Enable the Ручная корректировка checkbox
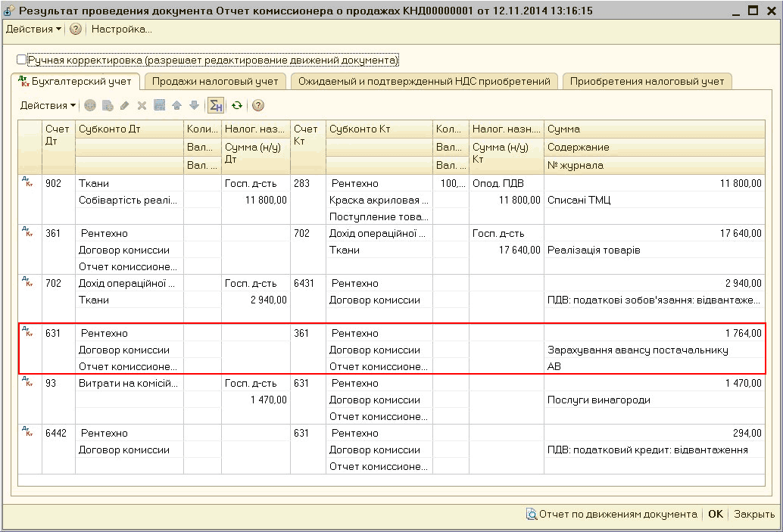This screenshot has width=783, height=532. 21,60
